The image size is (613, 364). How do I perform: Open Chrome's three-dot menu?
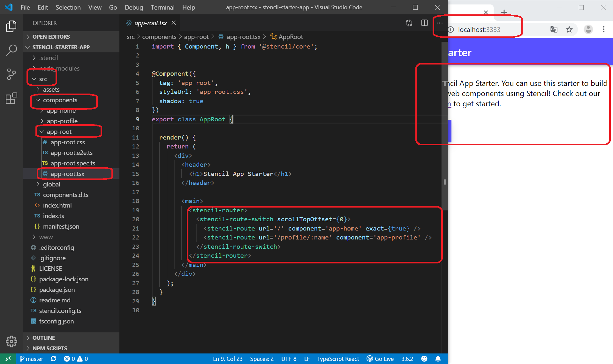(x=603, y=29)
